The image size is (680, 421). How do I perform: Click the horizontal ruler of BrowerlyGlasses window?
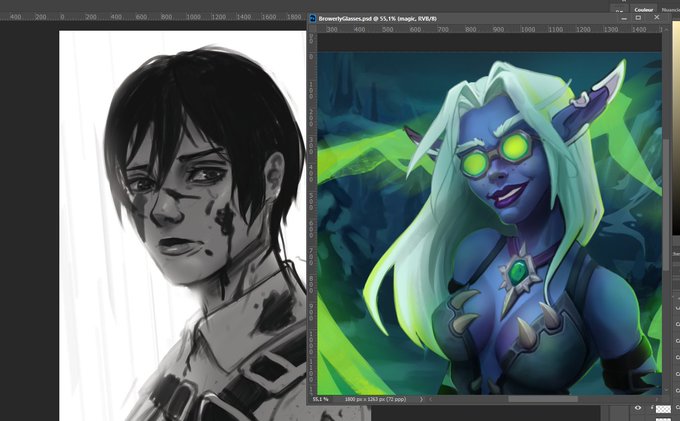488,29
